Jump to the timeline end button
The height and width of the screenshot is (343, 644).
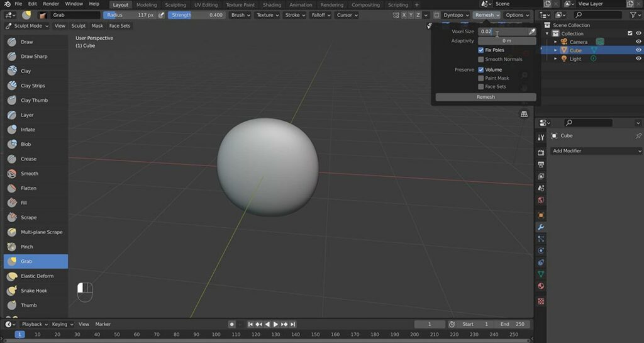tap(293, 324)
